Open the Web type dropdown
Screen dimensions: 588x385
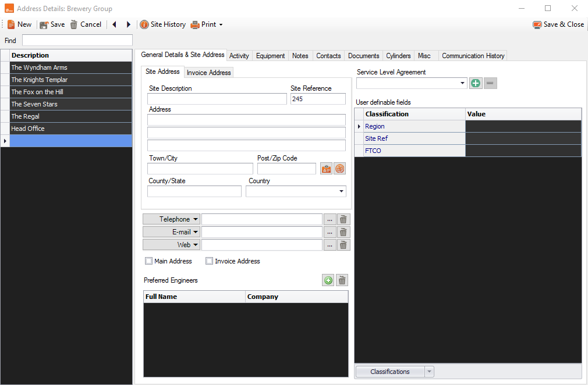pos(196,245)
